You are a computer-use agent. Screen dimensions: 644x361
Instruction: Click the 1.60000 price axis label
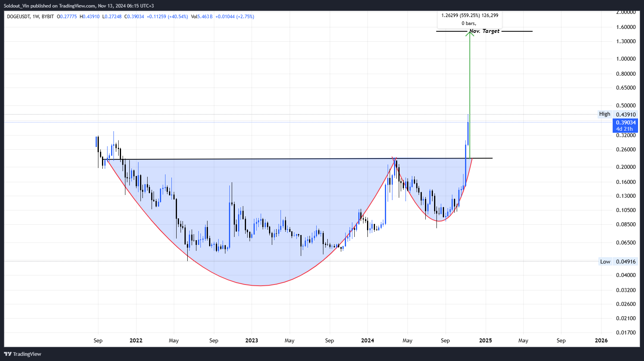[626, 27]
